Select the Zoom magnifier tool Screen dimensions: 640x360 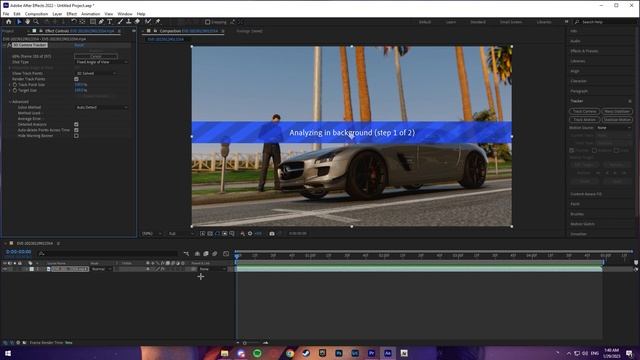point(36,22)
